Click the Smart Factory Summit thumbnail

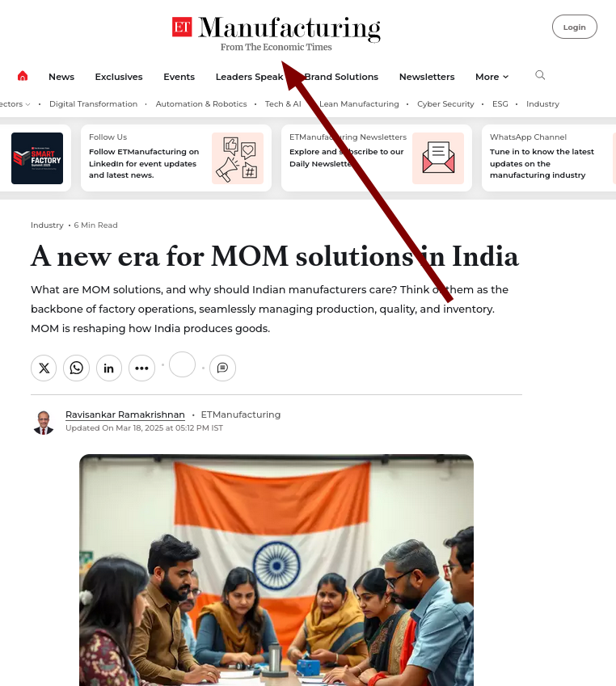[37, 158]
